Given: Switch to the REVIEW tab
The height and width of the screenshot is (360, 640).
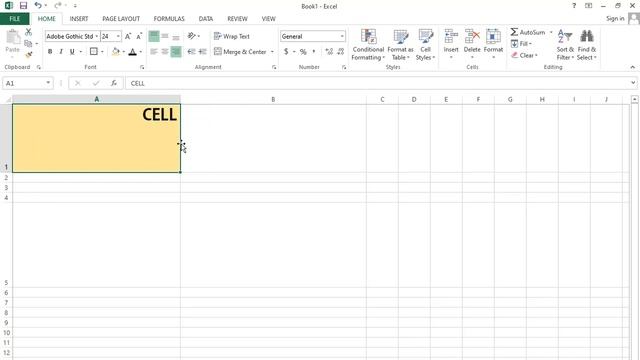Looking at the screenshot, I should coord(237,19).
